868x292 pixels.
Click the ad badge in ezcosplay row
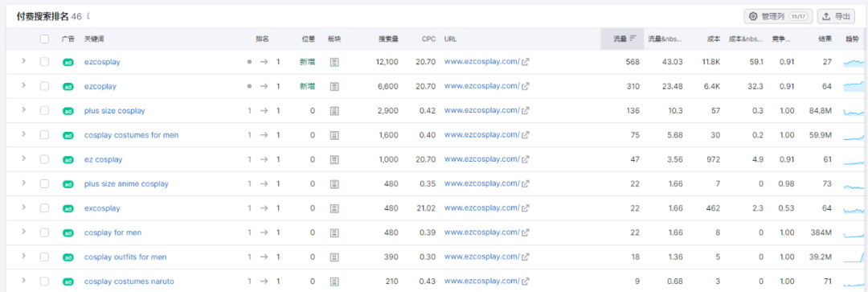coord(68,62)
